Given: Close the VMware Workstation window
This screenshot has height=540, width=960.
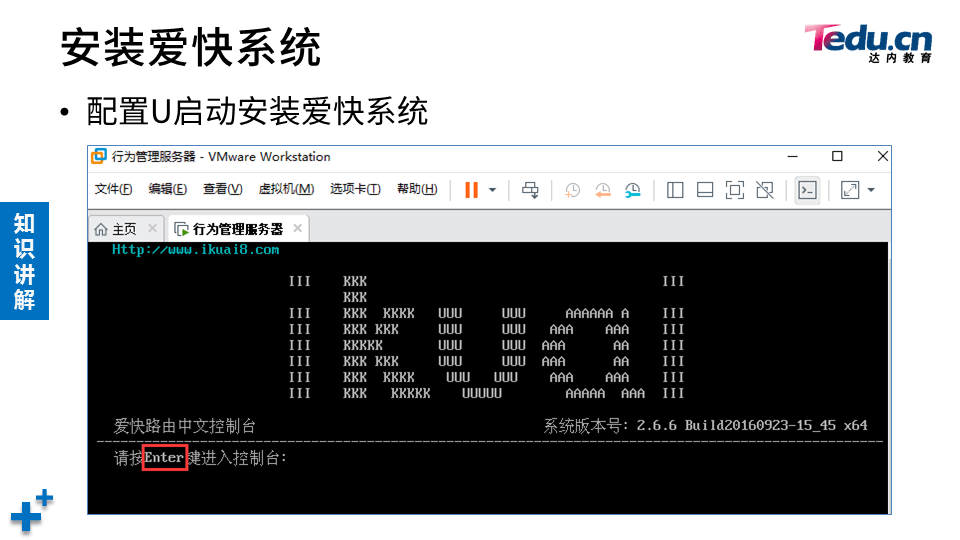Looking at the screenshot, I should pos(882,157).
